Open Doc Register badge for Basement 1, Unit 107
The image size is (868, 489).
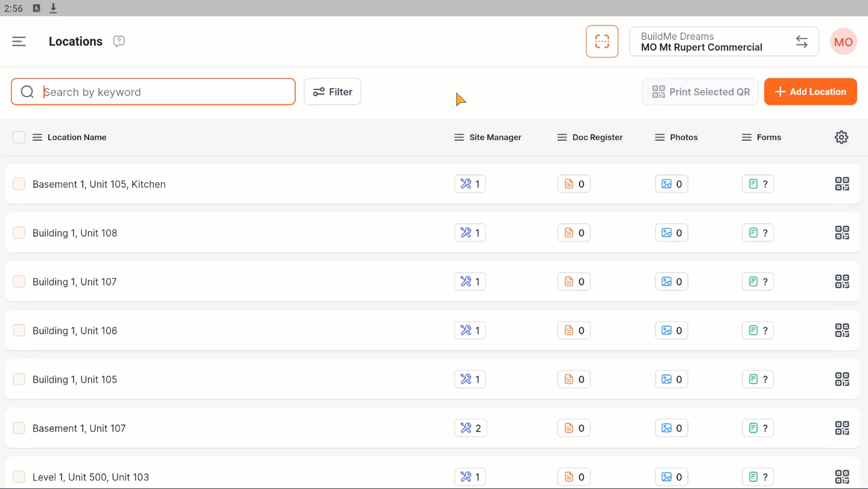[573, 429]
